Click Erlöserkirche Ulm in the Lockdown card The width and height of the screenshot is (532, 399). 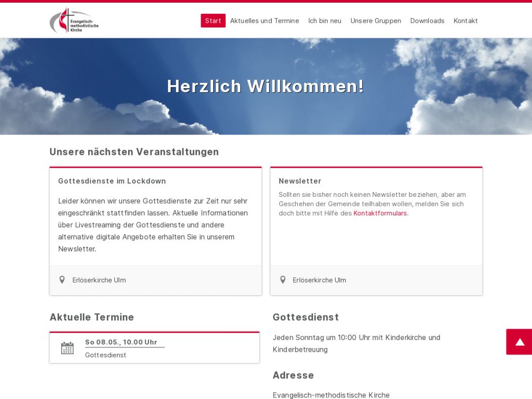pyautogui.click(x=99, y=280)
